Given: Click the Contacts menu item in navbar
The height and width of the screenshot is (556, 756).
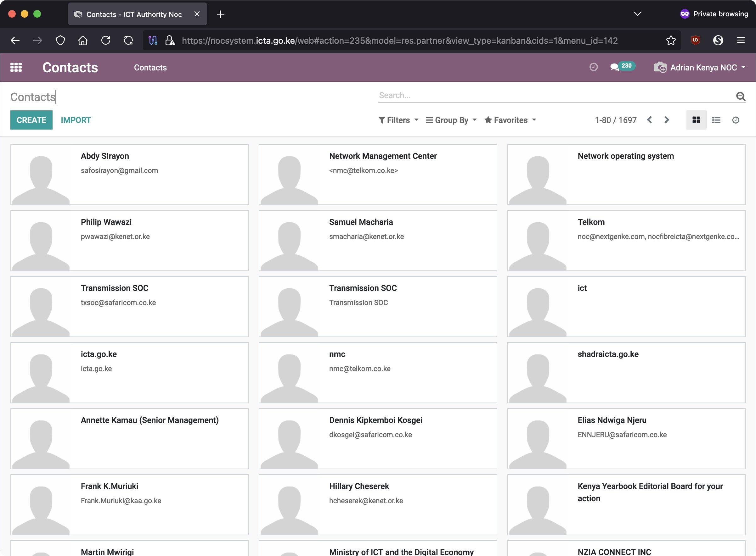Looking at the screenshot, I should [x=150, y=67].
